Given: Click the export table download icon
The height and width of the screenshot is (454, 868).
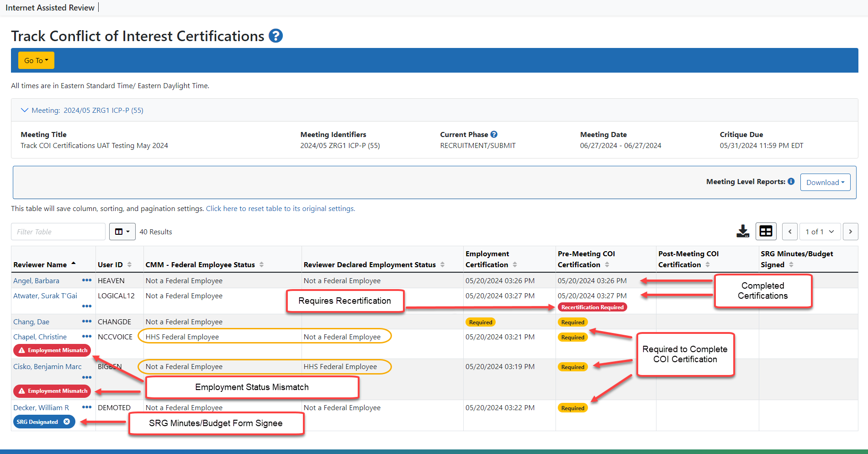Looking at the screenshot, I should point(743,232).
